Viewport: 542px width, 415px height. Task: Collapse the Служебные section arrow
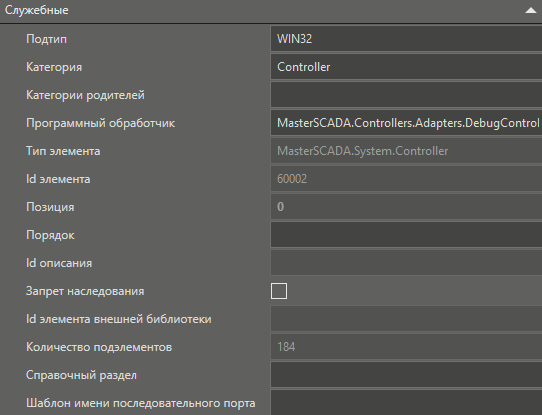(x=531, y=10)
